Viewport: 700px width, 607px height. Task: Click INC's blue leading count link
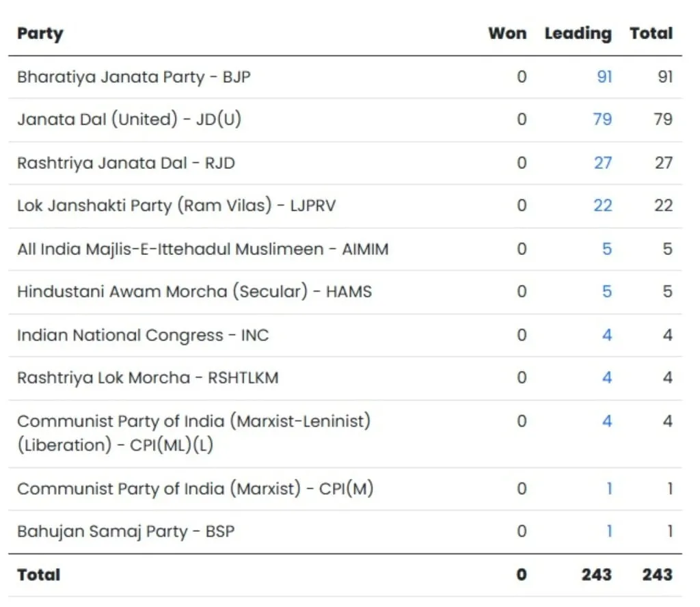[607, 335]
